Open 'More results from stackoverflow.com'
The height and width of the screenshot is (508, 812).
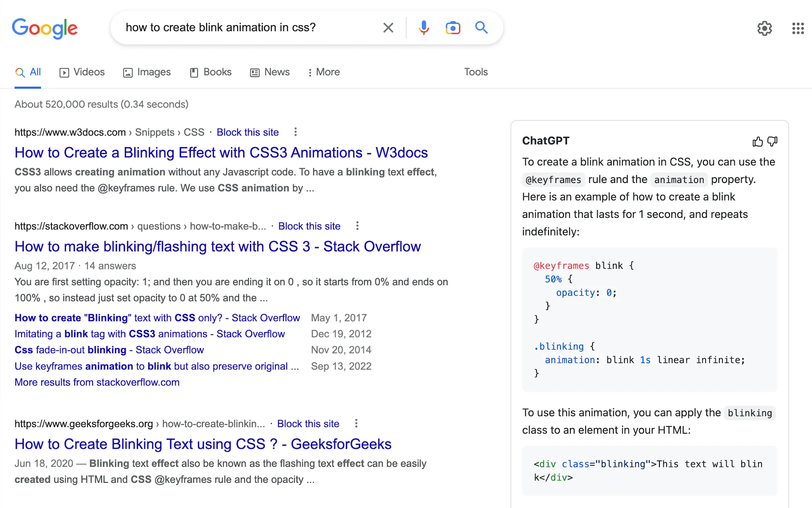97,382
